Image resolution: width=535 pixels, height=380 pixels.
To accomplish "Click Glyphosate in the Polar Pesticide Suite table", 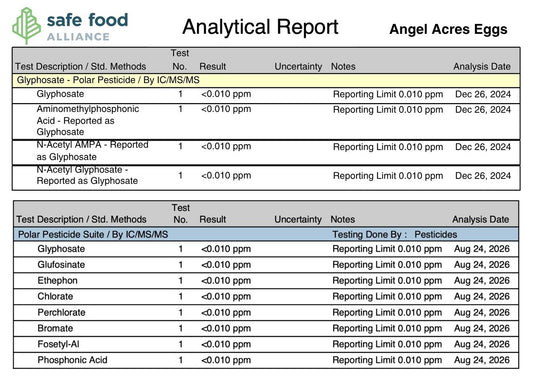I will pyautogui.click(x=61, y=249).
